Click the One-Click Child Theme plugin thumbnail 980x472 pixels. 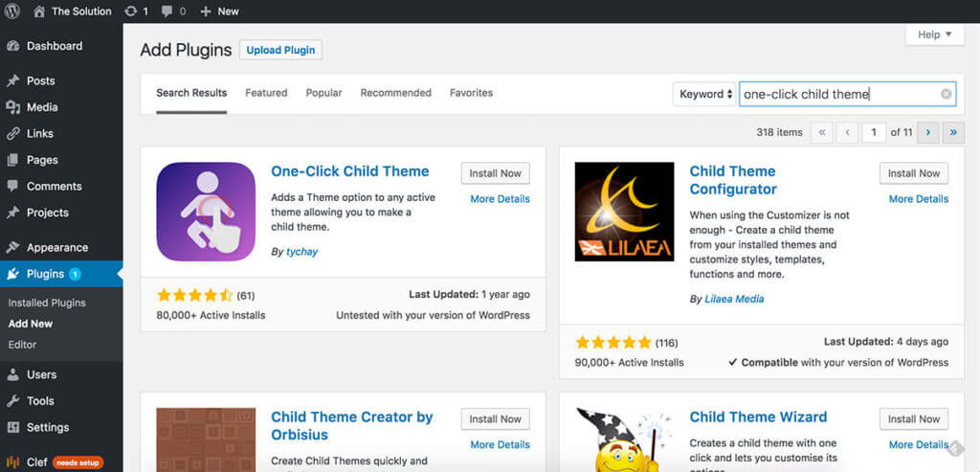(206, 212)
